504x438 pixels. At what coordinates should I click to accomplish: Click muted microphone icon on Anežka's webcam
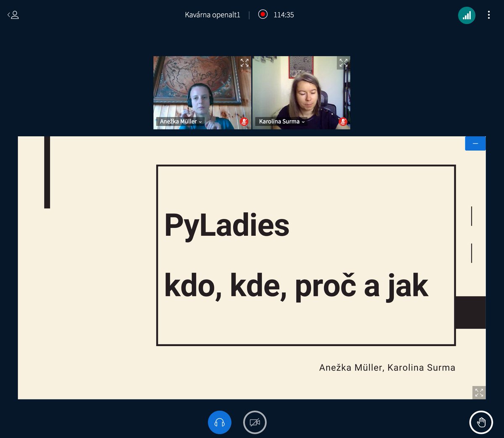click(243, 122)
